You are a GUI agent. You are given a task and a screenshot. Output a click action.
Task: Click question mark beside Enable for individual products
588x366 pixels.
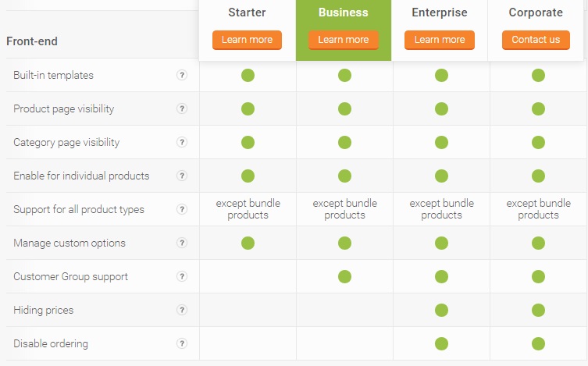pyautogui.click(x=182, y=176)
